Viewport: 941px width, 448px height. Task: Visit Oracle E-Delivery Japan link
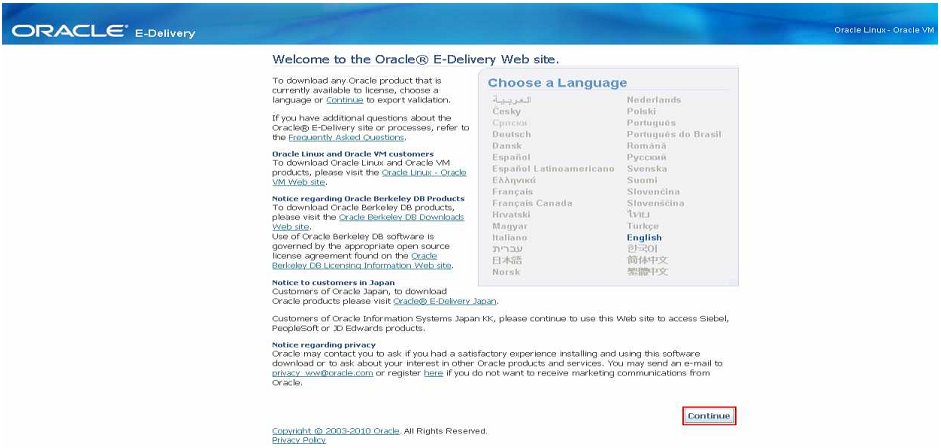(x=445, y=301)
